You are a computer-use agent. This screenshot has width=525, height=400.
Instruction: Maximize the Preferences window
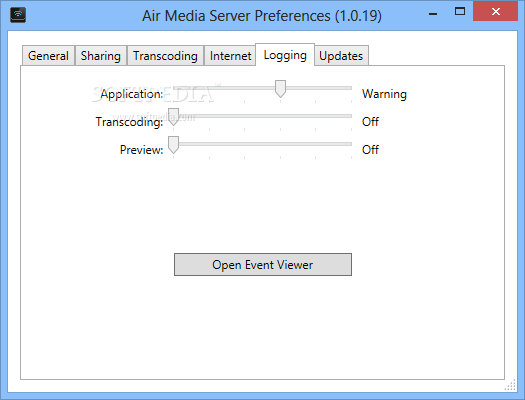point(460,11)
